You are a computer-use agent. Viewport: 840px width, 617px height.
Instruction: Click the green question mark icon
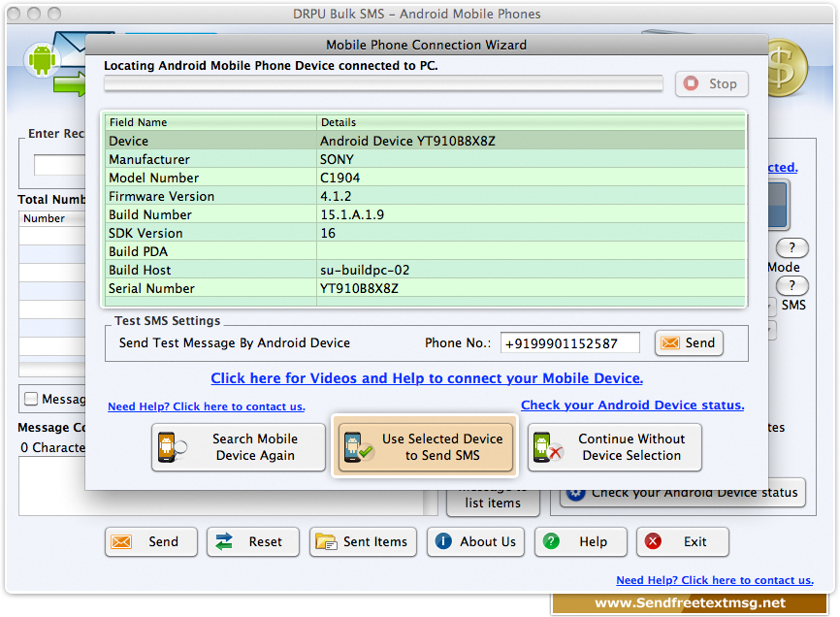point(551,541)
